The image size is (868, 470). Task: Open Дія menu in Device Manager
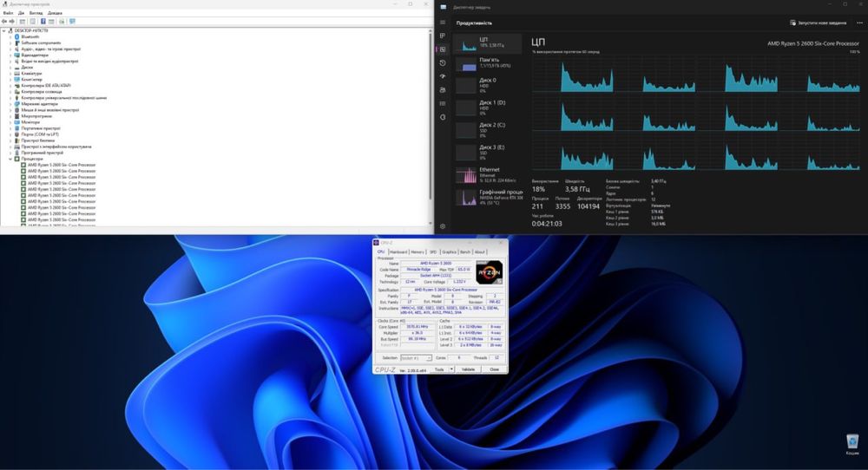click(21, 13)
